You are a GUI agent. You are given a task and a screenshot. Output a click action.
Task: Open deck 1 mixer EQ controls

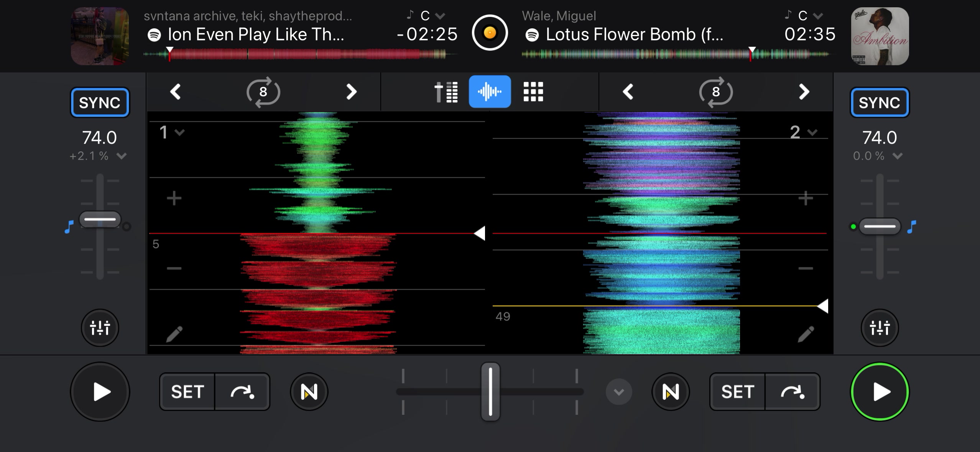[x=100, y=328]
